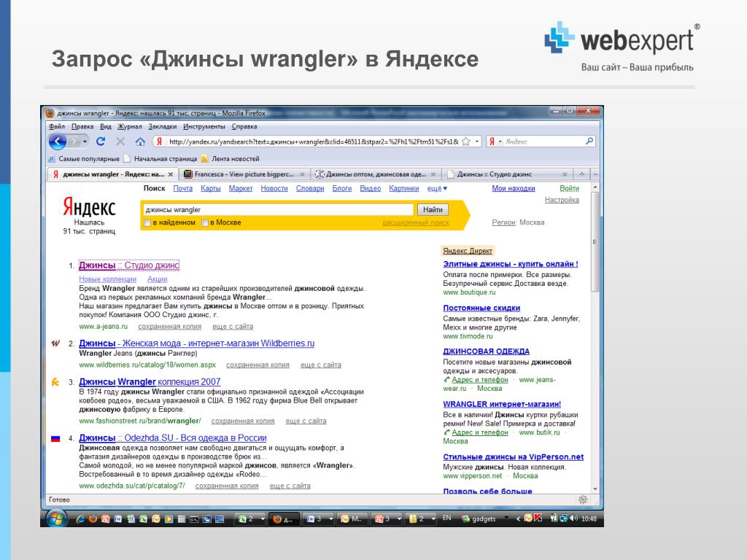Launch Firefox from quick launch bar
The width and height of the screenshot is (747, 560).
tap(93, 519)
